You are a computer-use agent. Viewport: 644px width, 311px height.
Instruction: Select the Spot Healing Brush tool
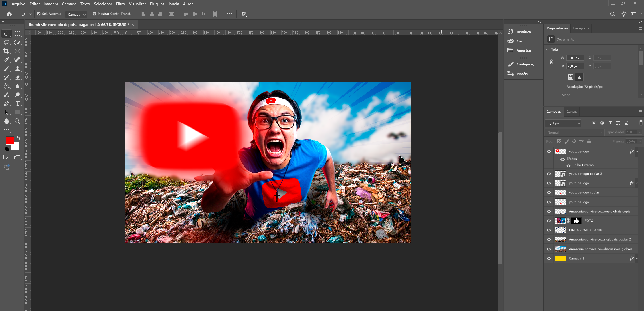click(17, 60)
